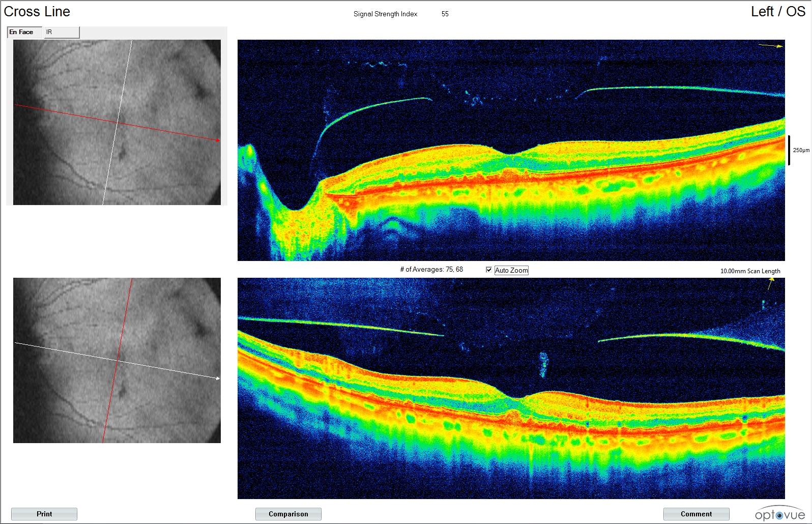Click the red arrowhead on the upper fundus scan line
This screenshot has height=524, width=812.
(x=218, y=140)
